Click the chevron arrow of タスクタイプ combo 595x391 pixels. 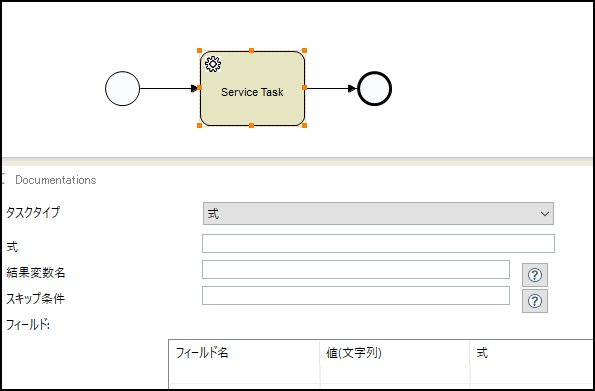545,214
